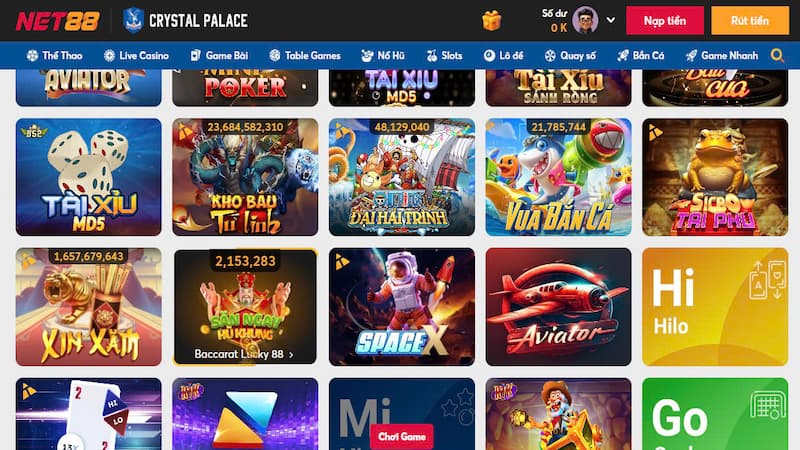
Task: Click the Chơi Game button
Action: (402, 436)
